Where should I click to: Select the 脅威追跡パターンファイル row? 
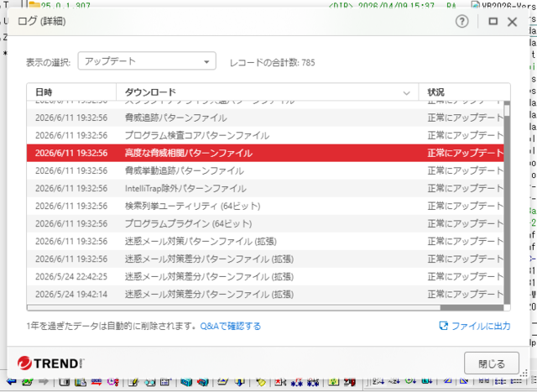coord(265,118)
